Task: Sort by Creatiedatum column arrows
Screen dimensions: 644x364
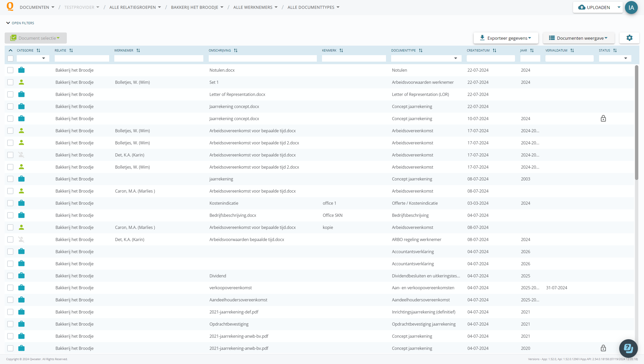Action: tap(494, 51)
